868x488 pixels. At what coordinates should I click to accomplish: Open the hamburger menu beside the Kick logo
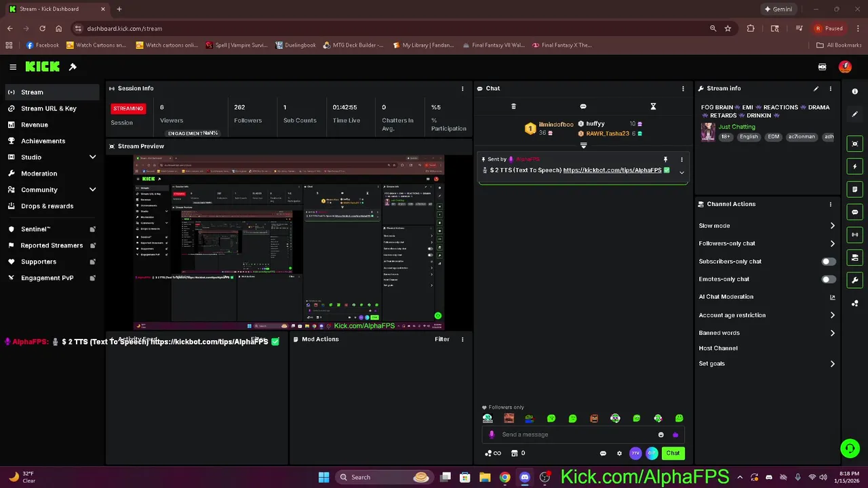[13, 67]
